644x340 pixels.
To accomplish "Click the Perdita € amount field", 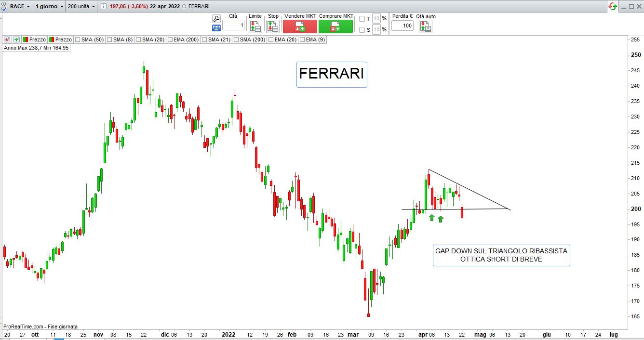I will coord(402,26).
